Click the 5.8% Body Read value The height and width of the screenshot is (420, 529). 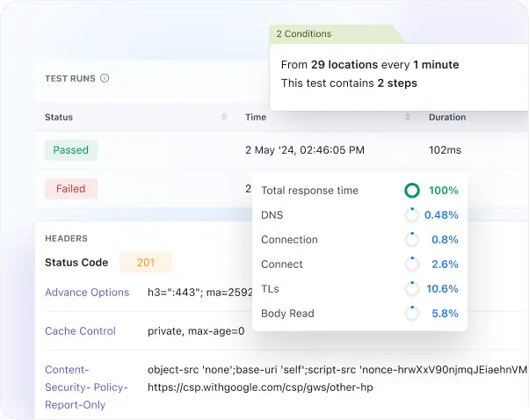tap(445, 314)
